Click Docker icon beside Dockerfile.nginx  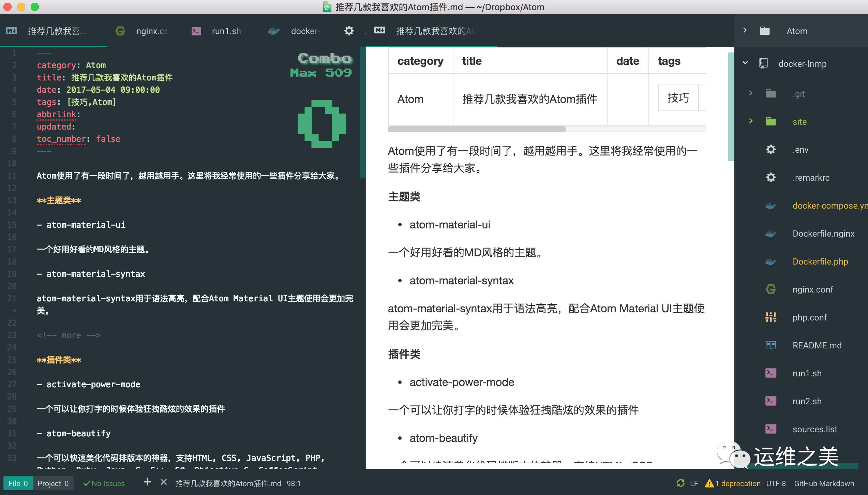[x=771, y=234]
